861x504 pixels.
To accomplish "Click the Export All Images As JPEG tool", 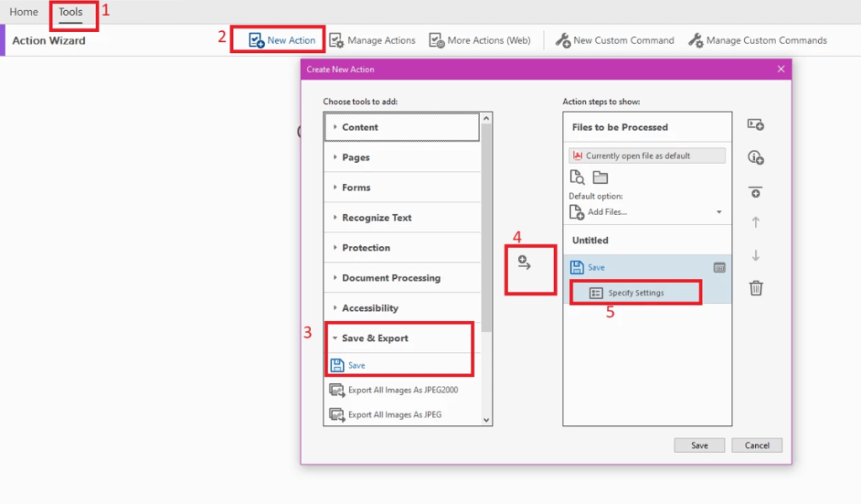I will 395,414.
